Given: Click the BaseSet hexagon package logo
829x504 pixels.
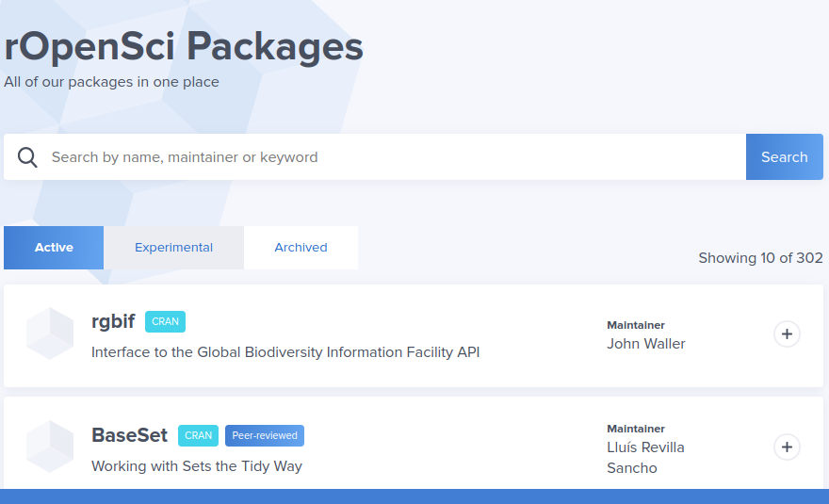Looking at the screenshot, I should point(50,447).
